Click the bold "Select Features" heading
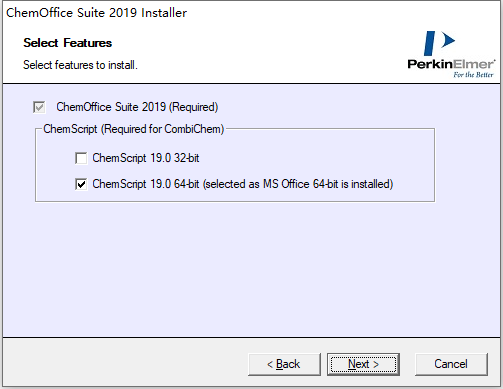This screenshot has height=389, width=503. (x=67, y=43)
